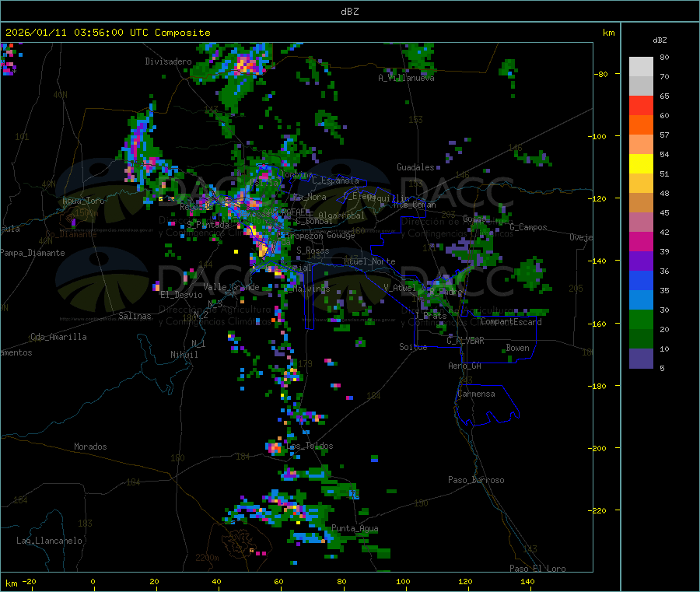Click the A_Villanueva place label

click(406, 78)
